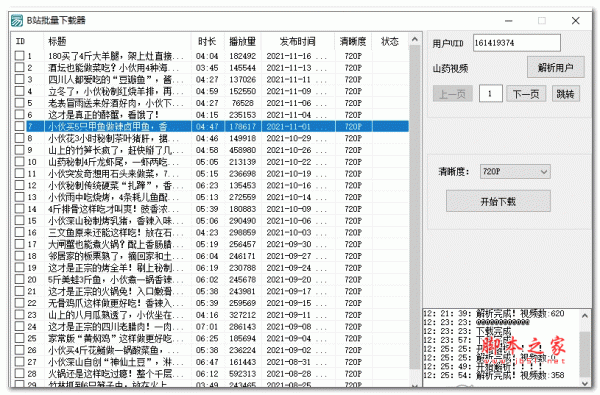
Task: Click the 状态 column header
Action: 390,41
